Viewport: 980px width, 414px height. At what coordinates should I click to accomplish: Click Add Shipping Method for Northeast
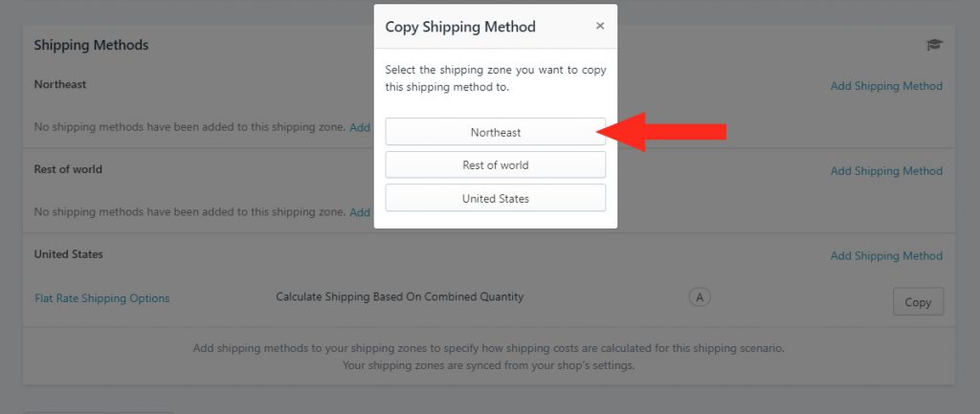pyautogui.click(x=886, y=86)
